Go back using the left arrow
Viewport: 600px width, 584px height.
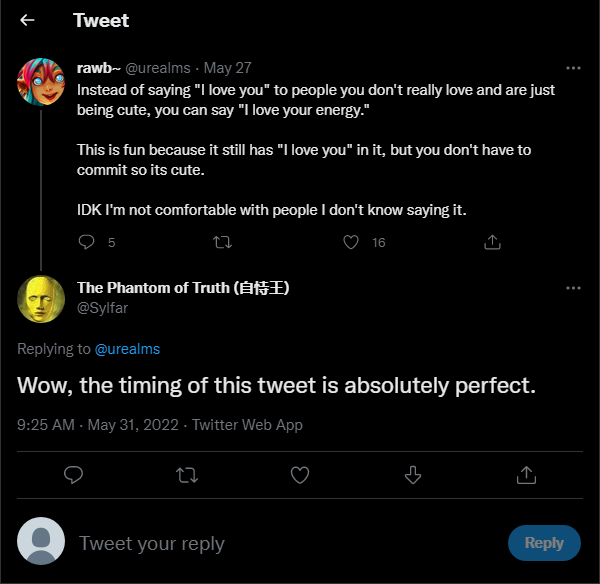27,20
